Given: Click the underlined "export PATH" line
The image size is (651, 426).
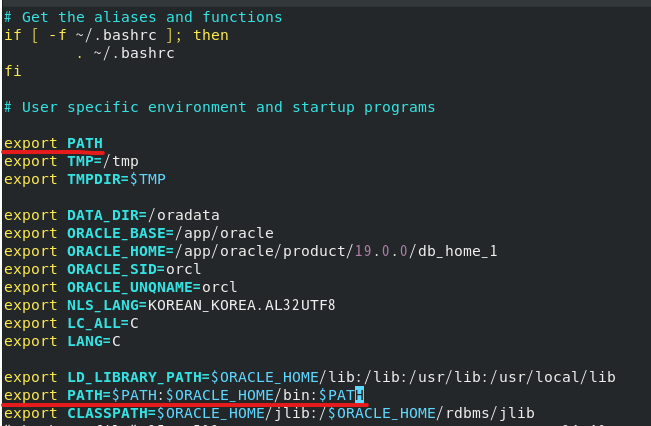Looking at the screenshot, I should coord(53,143).
